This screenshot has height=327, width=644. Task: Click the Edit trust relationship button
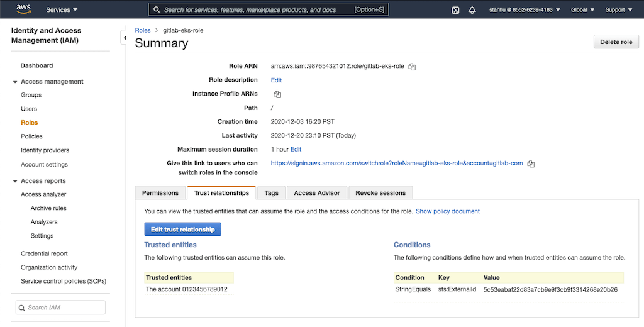click(182, 230)
